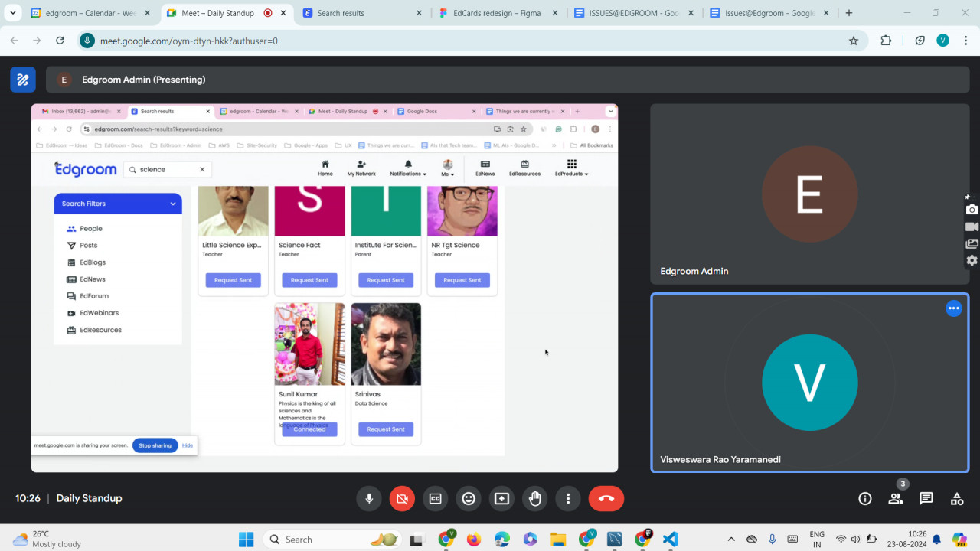Show the participants panel
This screenshot has width=980, height=551.
(x=896, y=499)
